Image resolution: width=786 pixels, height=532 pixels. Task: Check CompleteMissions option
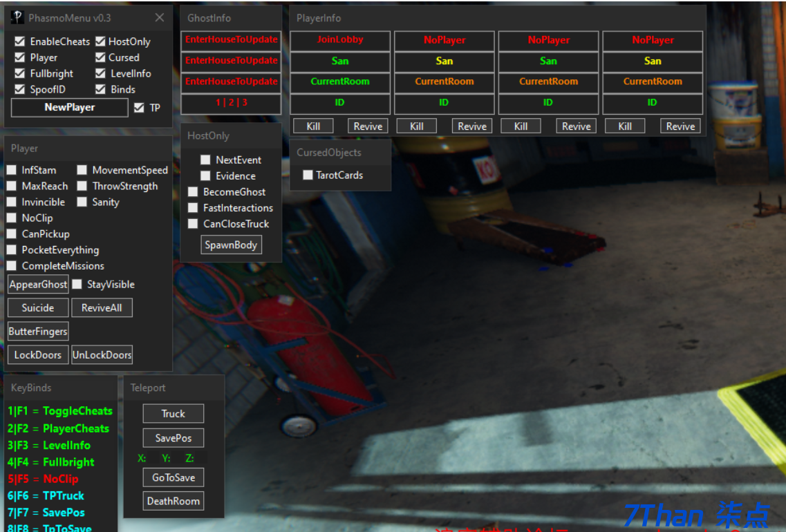[x=12, y=265]
